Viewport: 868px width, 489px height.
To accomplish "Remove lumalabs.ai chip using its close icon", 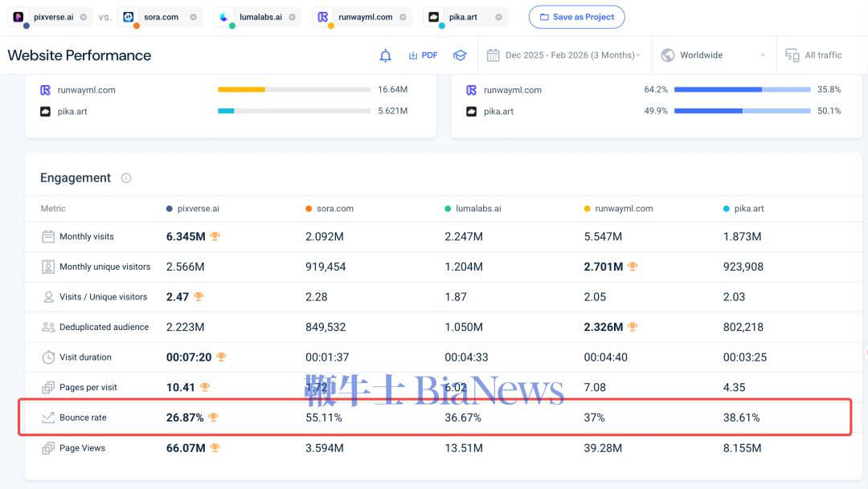I will tap(292, 17).
